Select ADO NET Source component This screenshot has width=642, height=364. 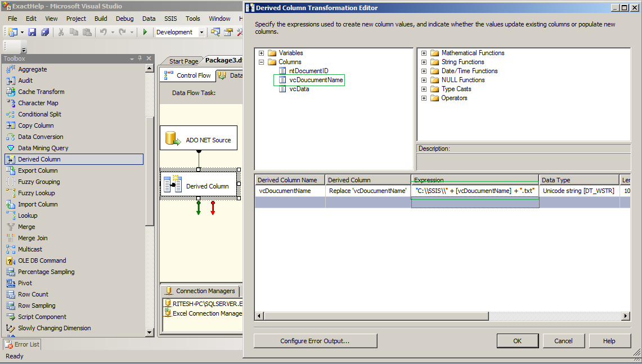199,138
